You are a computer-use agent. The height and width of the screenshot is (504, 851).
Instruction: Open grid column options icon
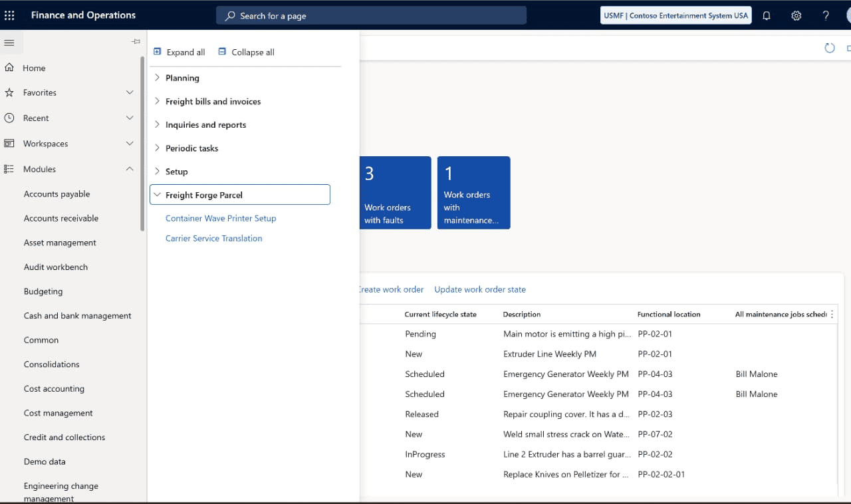coord(832,315)
